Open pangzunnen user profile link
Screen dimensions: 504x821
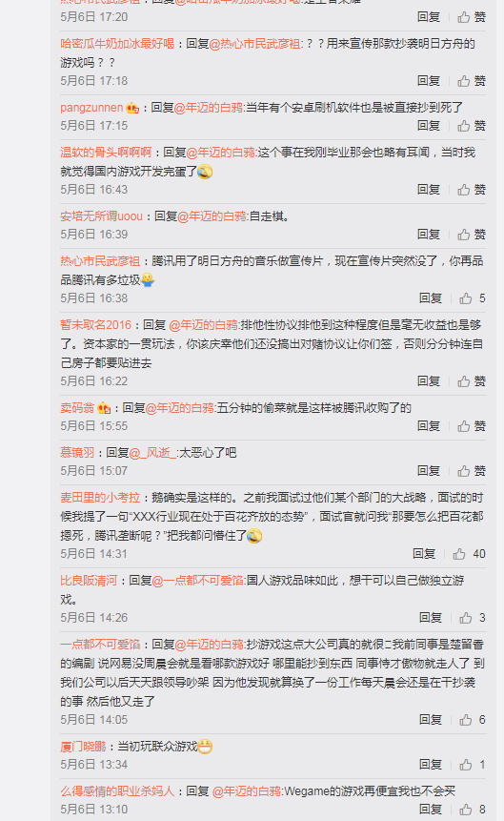tap(91, 108)
